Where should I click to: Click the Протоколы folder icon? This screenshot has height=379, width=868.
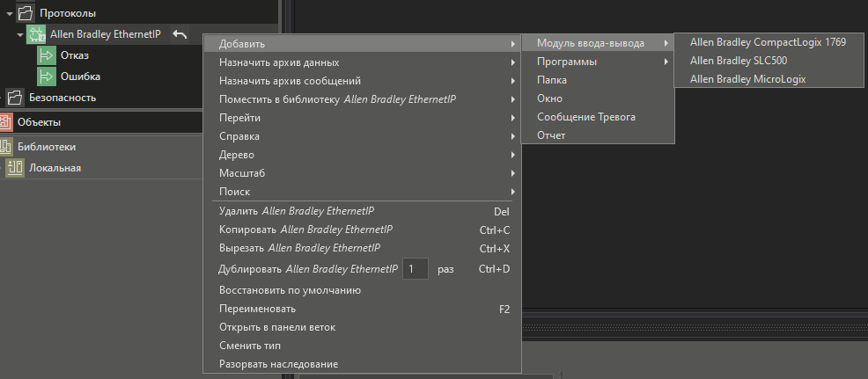point(25,12)
